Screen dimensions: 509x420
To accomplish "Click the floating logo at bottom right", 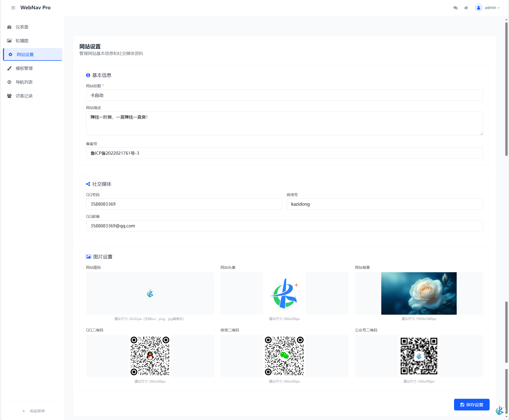I will pos(499,410).
